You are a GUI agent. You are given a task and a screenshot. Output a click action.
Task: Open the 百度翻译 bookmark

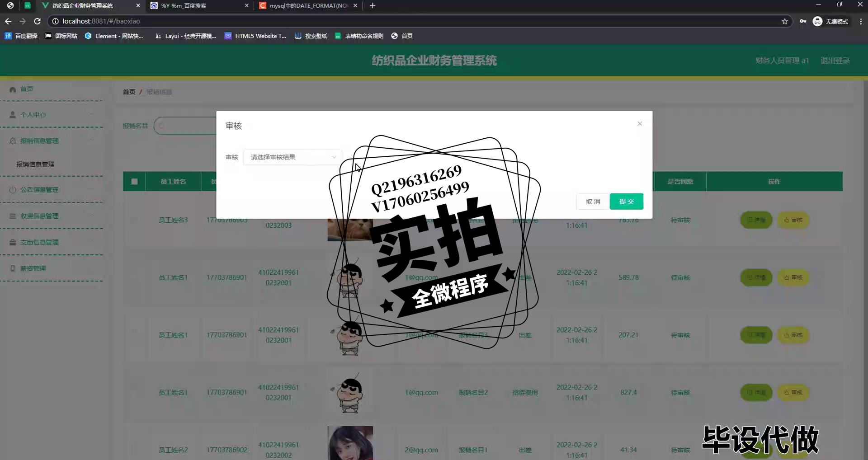(21, 36)
